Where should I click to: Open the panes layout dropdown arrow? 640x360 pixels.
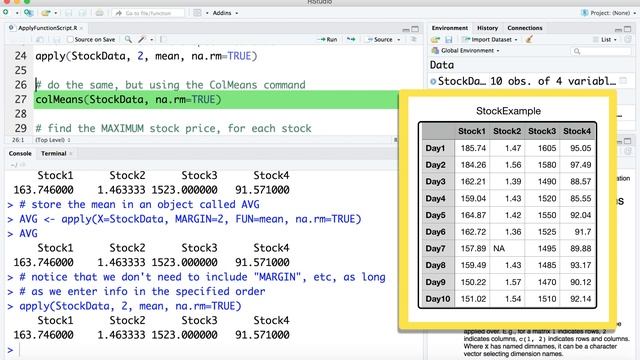click(207, 13)
